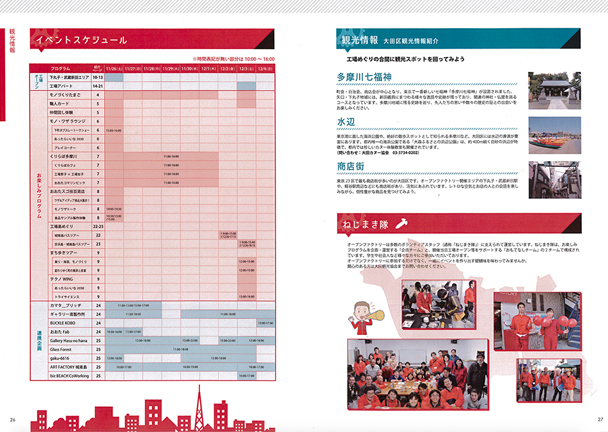Click the biz BEACH CoWorking row label
This screenshot has height=432, width=608.
[x=68, y=378]
